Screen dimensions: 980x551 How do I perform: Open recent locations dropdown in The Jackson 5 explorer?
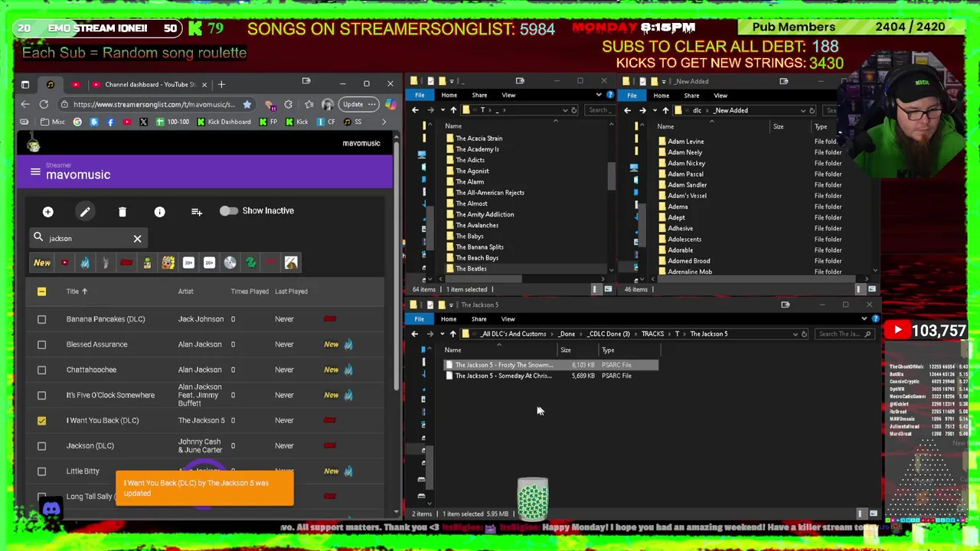tap(442, 334)
